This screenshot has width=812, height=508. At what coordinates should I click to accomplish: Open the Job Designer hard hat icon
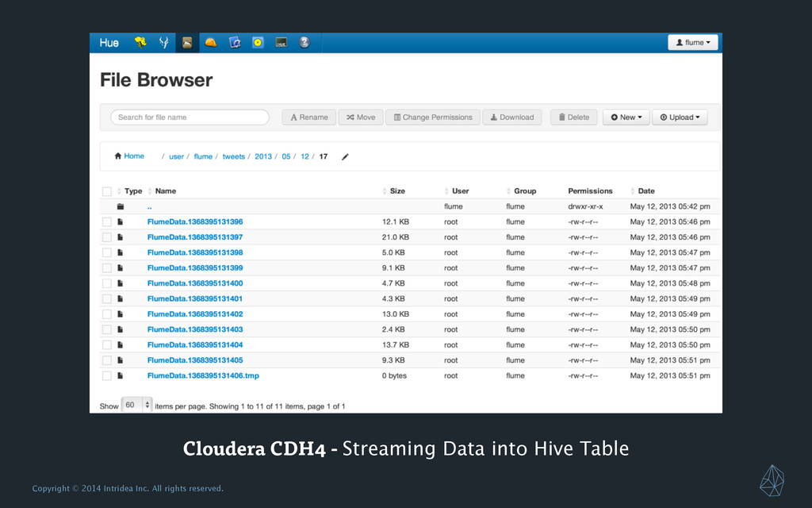click(x=211, y=43)
